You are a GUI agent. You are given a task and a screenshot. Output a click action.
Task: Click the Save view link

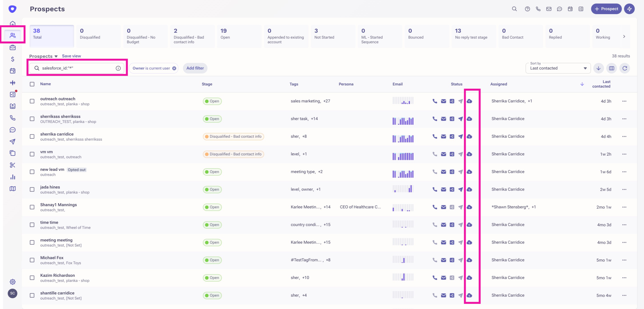(71, 56)
